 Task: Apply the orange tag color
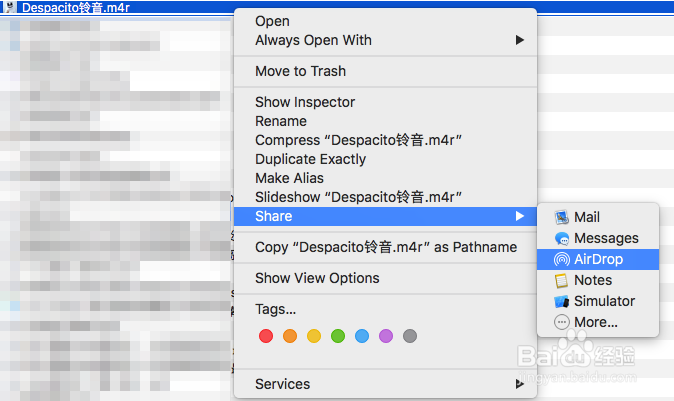coord(290,336)
